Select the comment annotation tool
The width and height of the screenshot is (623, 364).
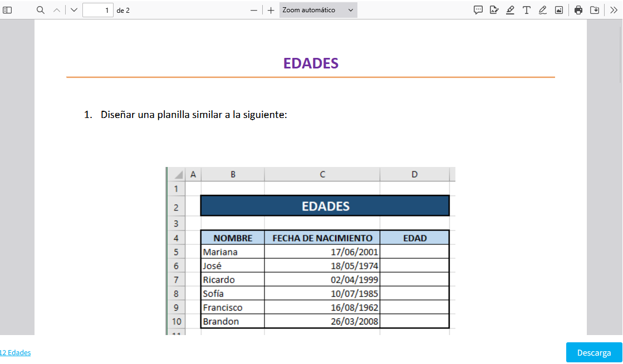(x=478, y=10)
